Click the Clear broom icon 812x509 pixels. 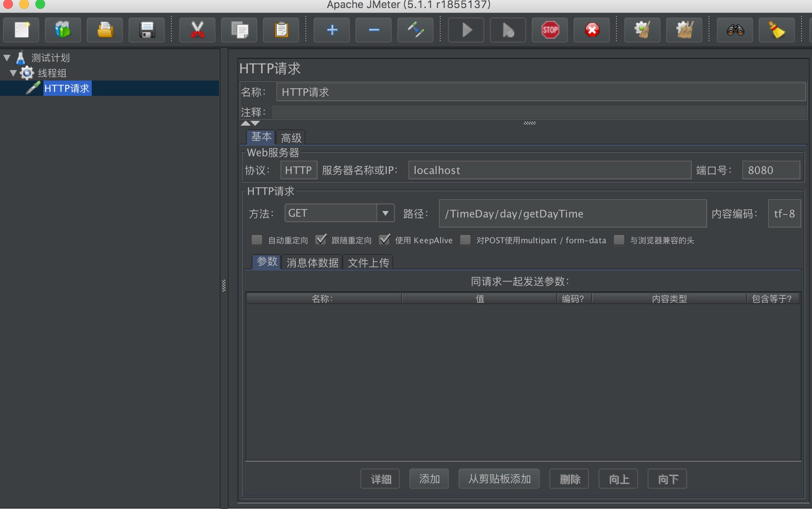tap(643, 30)
